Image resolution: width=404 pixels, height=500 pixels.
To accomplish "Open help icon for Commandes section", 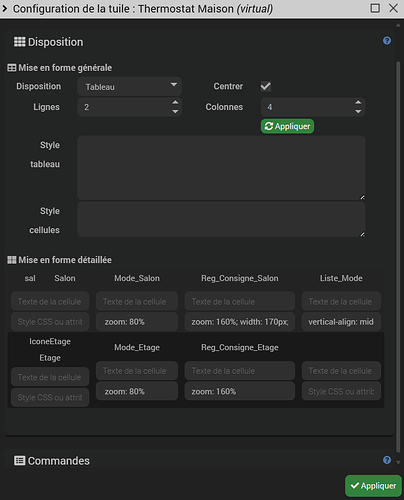I will pyautogui.click(x=387, y=460).
